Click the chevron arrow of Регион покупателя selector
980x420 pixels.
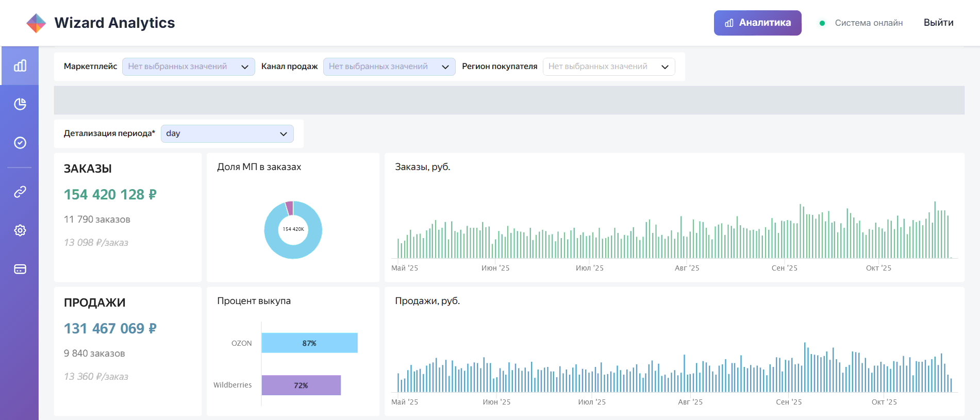[665, 67]
